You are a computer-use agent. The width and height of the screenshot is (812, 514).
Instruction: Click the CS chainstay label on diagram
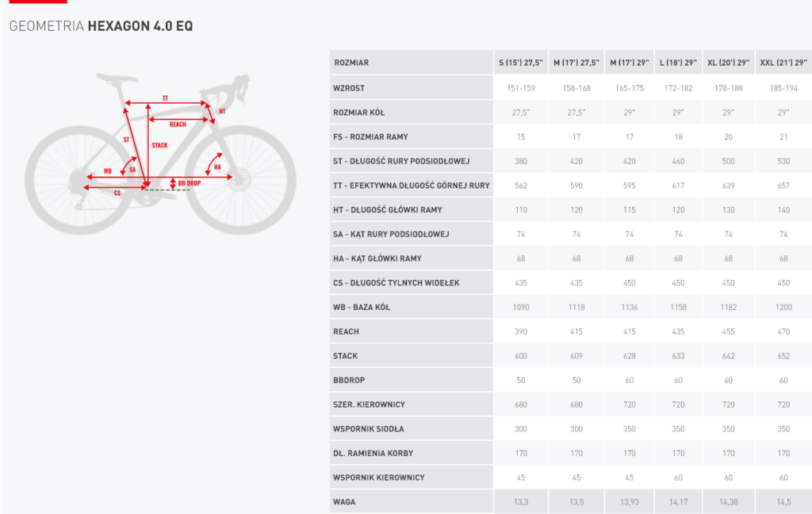coord(117,194)
